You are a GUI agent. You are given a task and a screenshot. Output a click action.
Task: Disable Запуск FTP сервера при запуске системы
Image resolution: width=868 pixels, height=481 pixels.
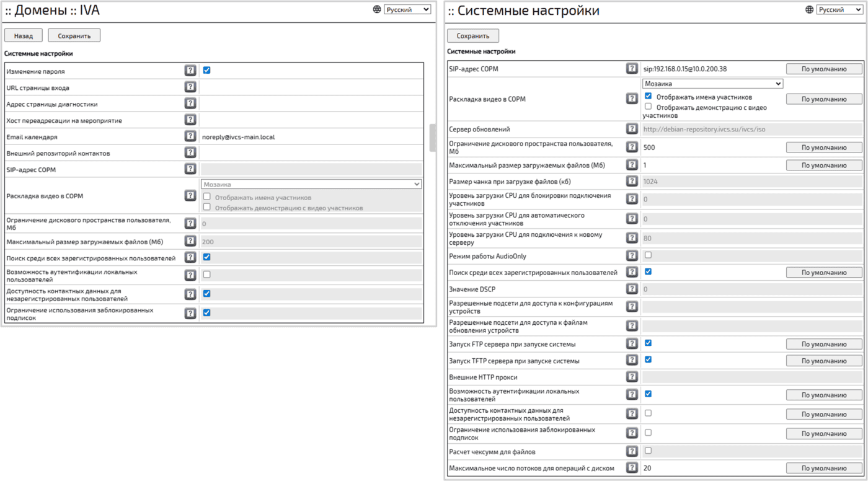coord(648,343)
